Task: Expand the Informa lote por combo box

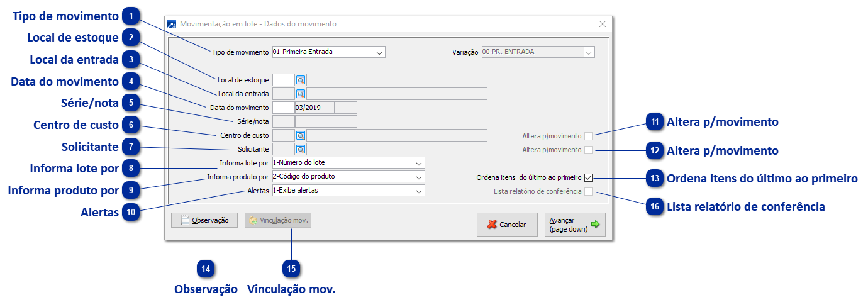Action: click(419, 163)
